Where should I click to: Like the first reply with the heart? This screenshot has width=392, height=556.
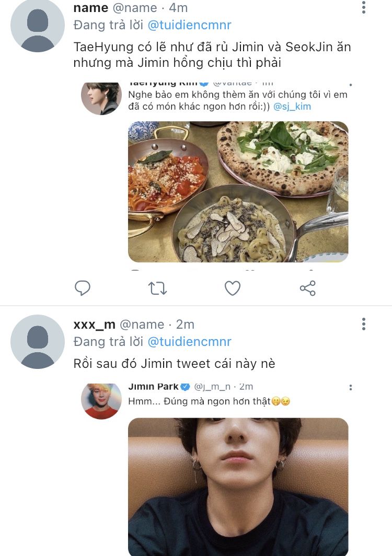[x=233, y=288]
